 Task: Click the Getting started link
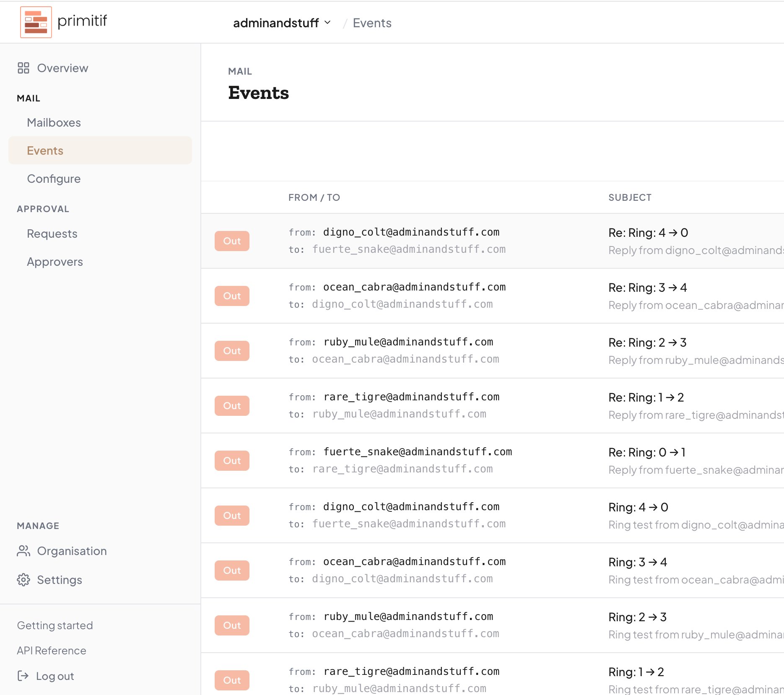coord(55,625)
